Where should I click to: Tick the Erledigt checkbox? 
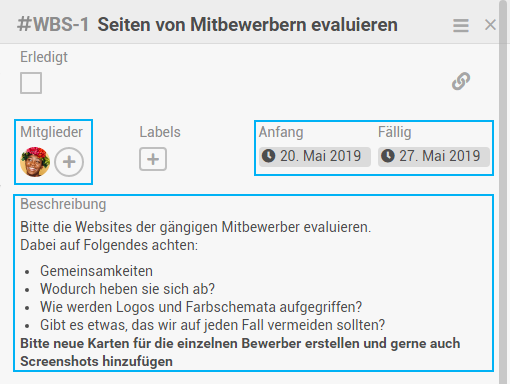(x=31, y=83)
